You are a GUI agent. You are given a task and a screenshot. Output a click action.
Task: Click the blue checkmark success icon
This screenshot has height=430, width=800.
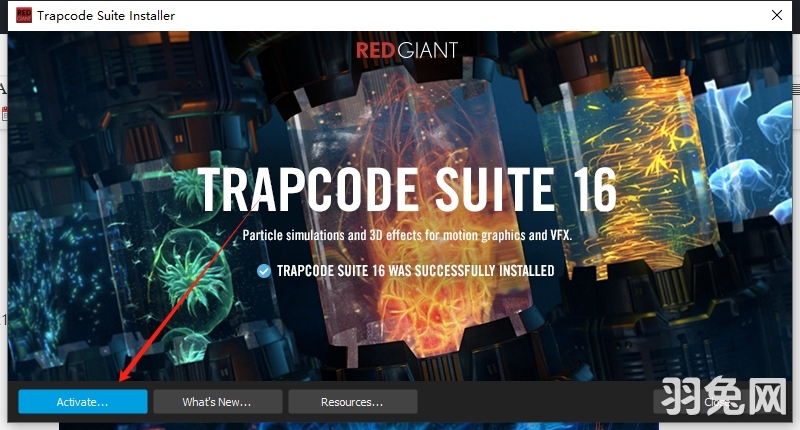point(264,271)
